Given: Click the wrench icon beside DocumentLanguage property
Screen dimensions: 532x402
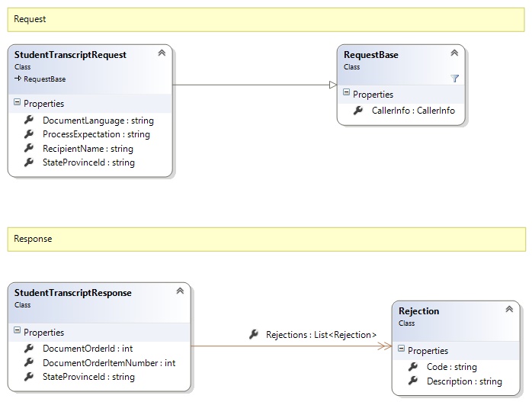Looking at the screenshot, I should [29, 121].
